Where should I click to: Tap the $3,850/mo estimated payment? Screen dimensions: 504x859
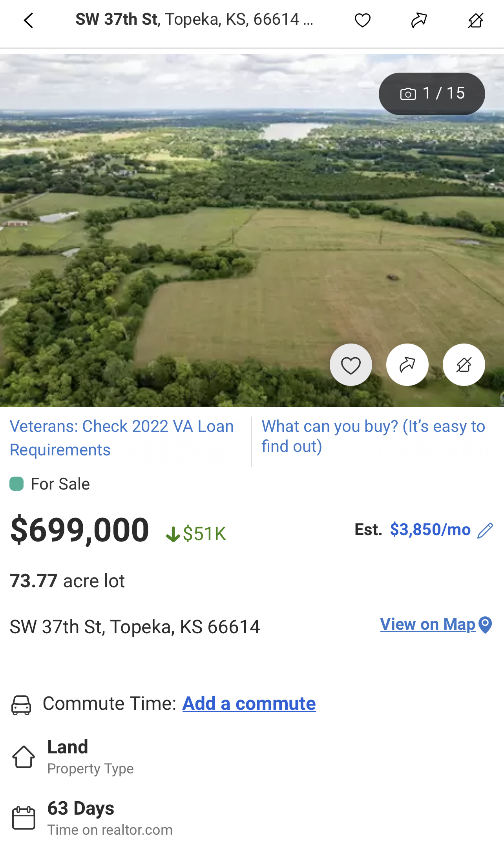click(x=430, y=530)
